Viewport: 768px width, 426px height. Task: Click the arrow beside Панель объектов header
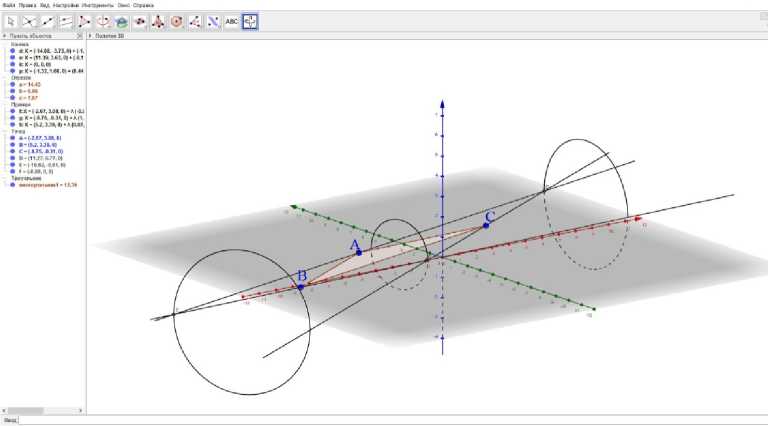click(4, 36)
